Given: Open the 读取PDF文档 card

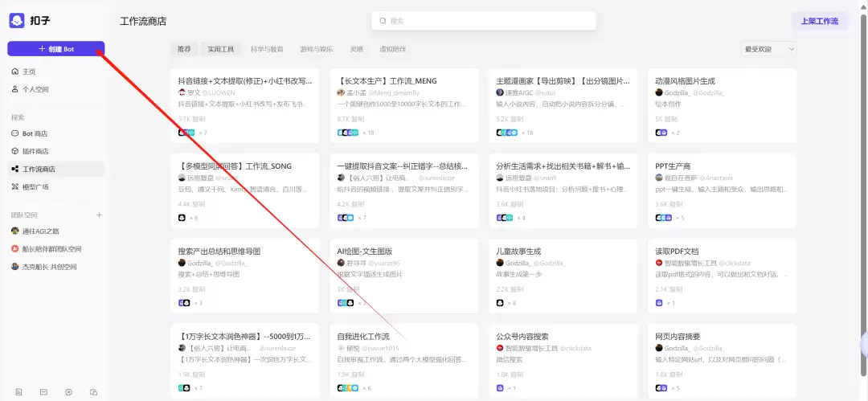Looking at the screenshot, I should [723, 276].
